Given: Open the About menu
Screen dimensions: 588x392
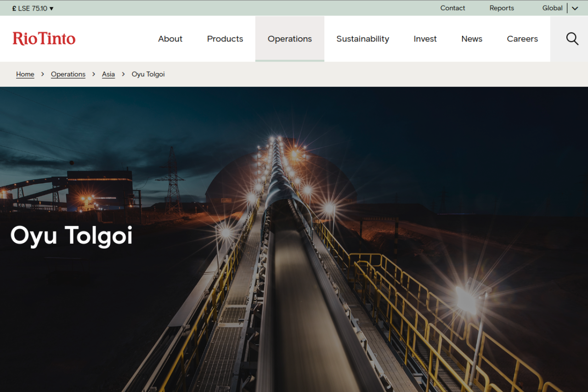Looking at the screenshot, I should (170, 39).
